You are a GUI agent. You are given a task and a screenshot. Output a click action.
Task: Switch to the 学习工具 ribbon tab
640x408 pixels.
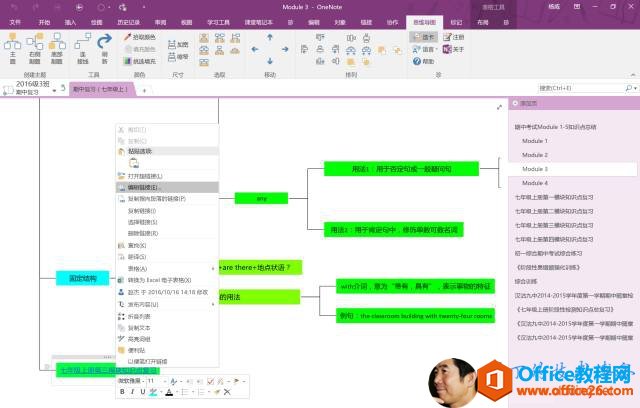pos(218,22)
